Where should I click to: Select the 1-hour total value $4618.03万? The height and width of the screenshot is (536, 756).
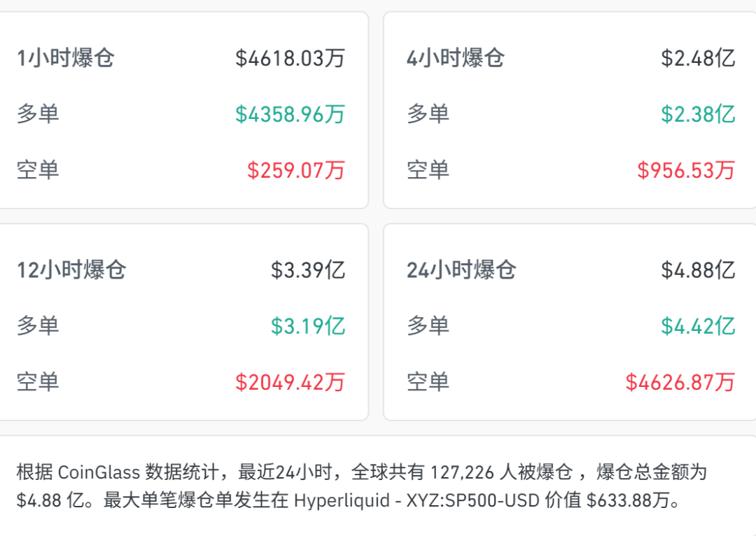[290, 58]
